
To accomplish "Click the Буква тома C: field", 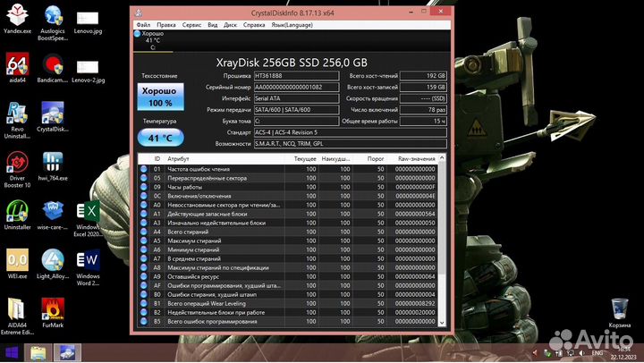I will coord(296,121).
